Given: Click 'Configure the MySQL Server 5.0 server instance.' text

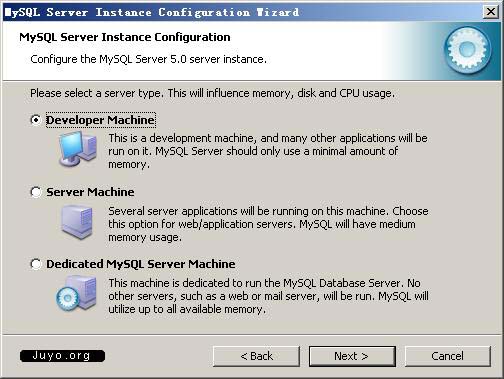Looking at the screenshot, I should (148, 59).
